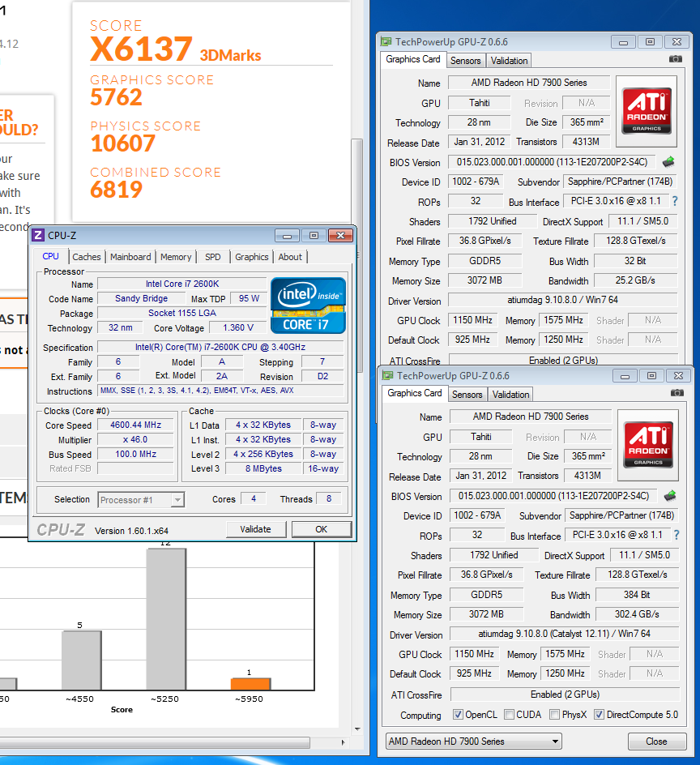Screen dimensions: 700x765
Task: Click the 3DMark page vertical scrollbar thumb
Action: click(357, 256)
